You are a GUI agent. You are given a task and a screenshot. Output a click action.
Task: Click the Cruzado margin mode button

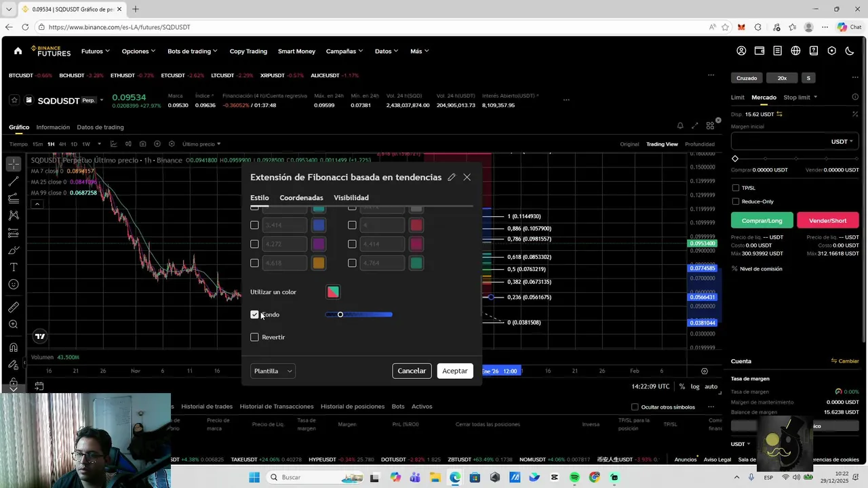747,78
